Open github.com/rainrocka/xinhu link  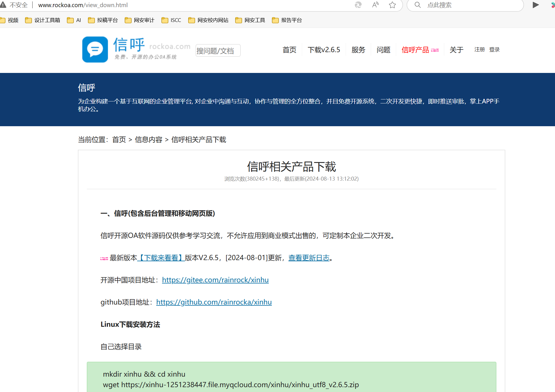point(214,302)
